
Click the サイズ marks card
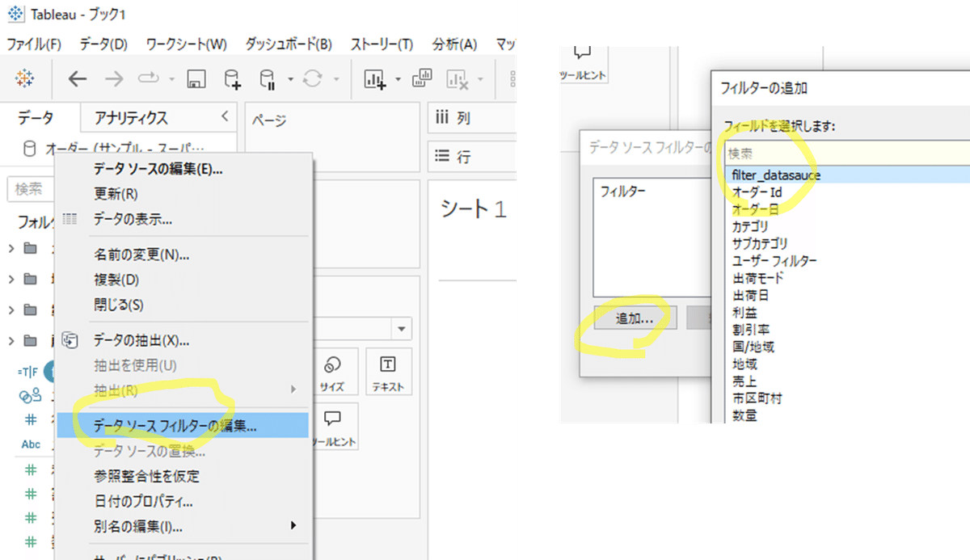331,373
